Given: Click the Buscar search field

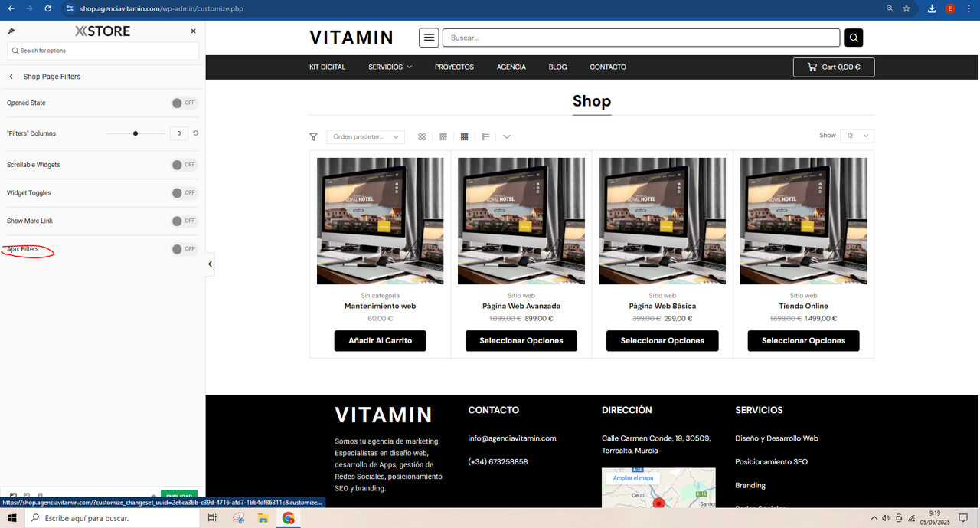Looking at the screenshot, I should coord(641,38).
